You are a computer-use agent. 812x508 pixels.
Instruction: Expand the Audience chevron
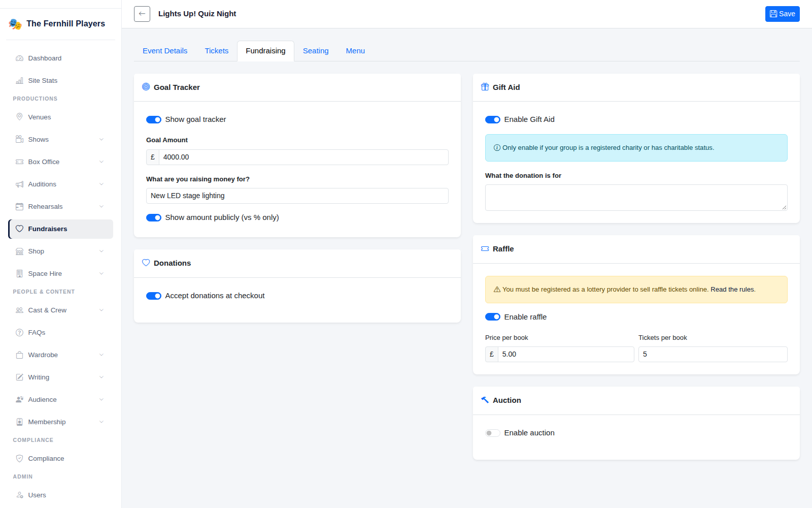(x=101, y=399)
